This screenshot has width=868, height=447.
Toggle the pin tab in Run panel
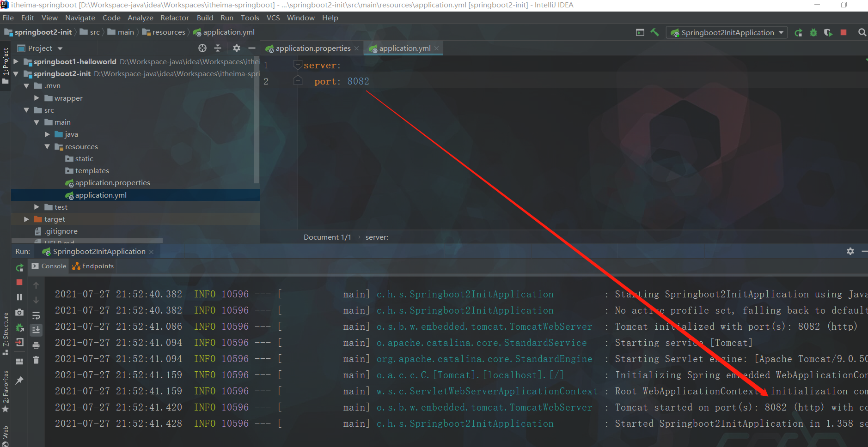tap(19, 381)
